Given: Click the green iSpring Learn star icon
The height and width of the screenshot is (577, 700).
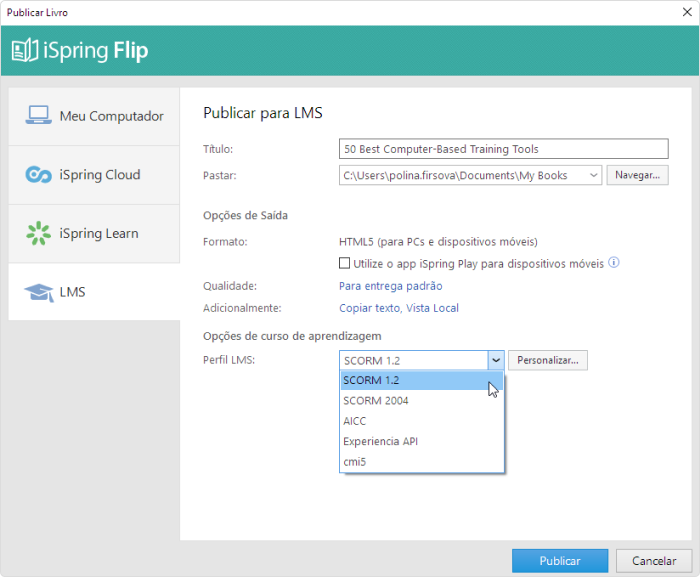Looking at the screenshot, I should point(38,233).
